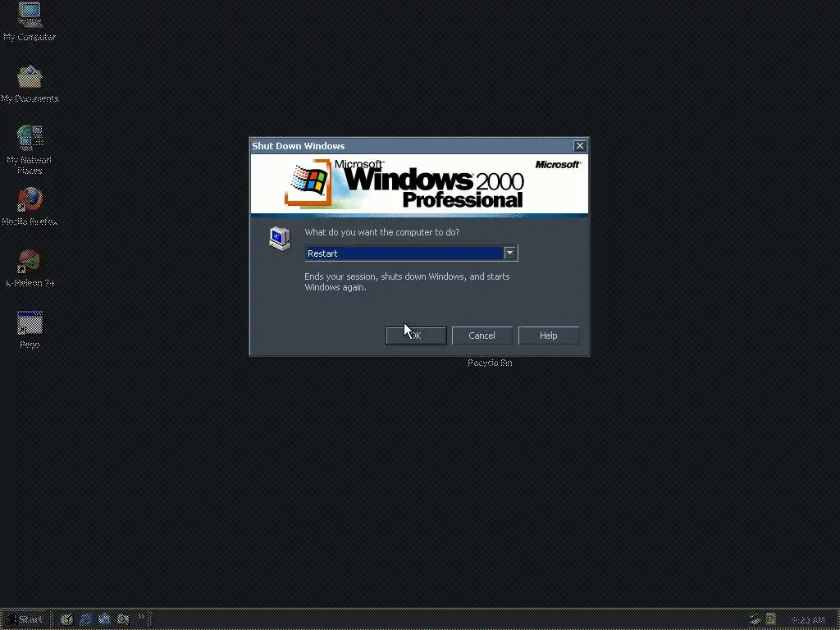Screen dimensions: 840x630
Task: Select the Restart combo box field
Action: pos(411,253)
